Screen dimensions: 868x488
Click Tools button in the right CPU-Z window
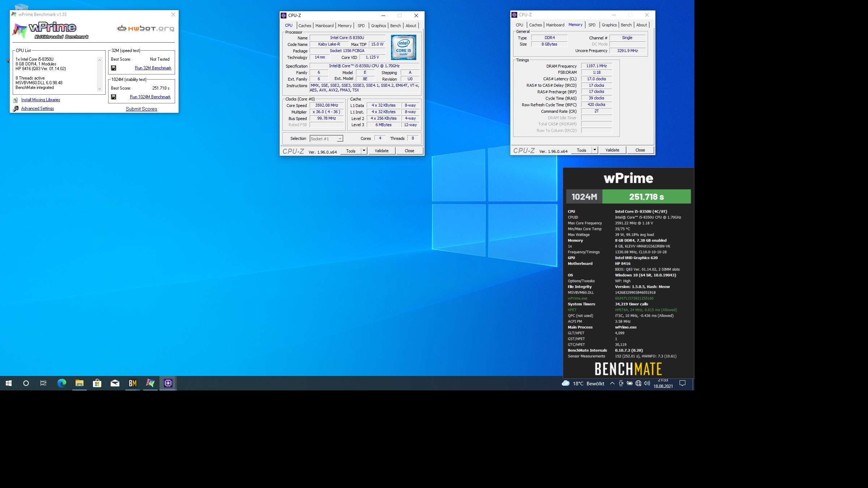(582, 150)
